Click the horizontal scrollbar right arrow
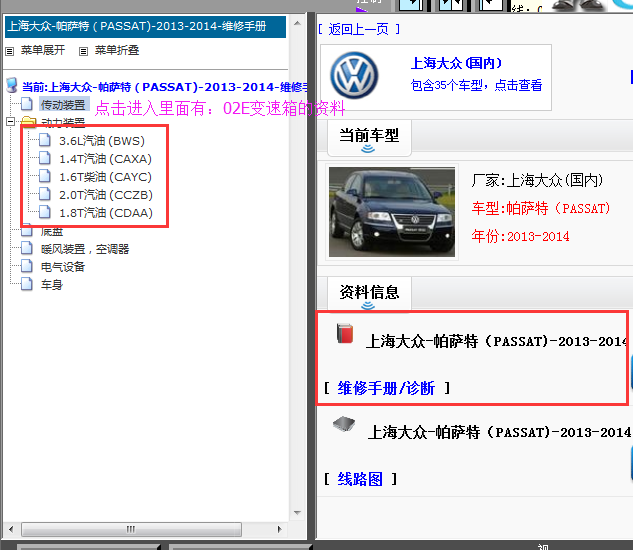 (x=279, y=529)
